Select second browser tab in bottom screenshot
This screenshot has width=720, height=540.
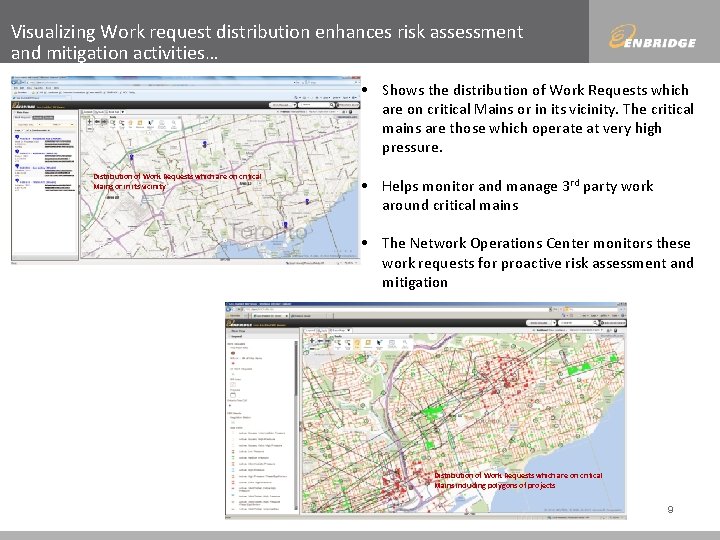pyautogui.click(x=308, y=316)
